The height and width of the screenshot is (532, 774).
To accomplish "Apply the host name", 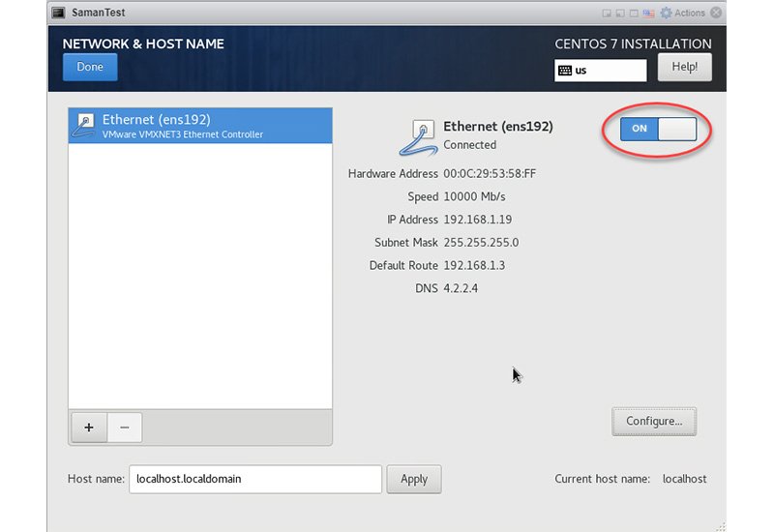I will pos(414,479).
